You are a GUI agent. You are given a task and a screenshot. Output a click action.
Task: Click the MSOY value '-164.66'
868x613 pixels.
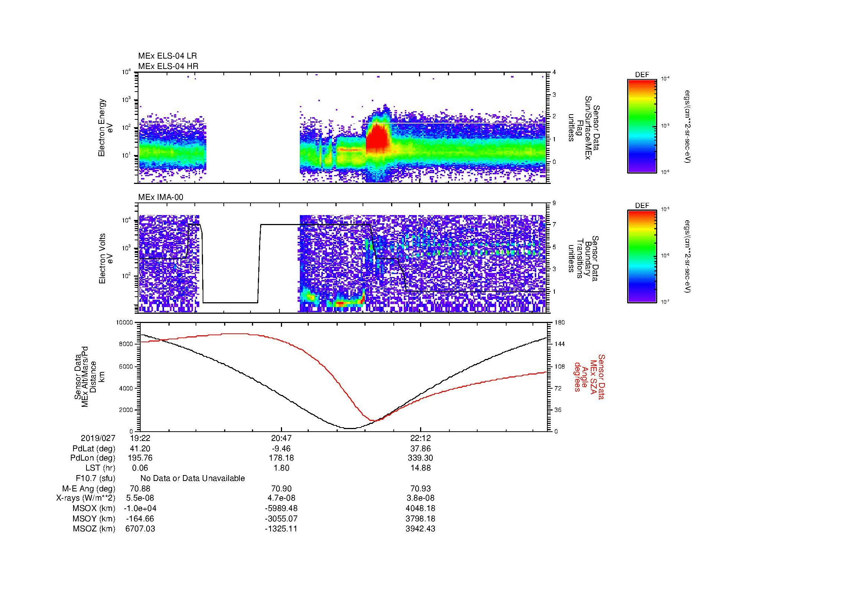140,518
